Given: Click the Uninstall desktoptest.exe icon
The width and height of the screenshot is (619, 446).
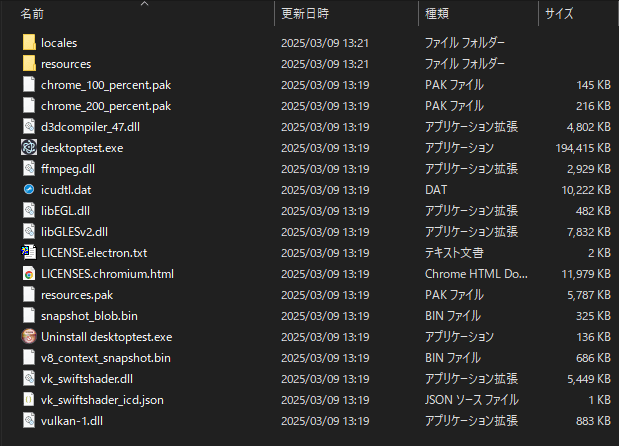Looking at the screenshot, I should 29,336.
